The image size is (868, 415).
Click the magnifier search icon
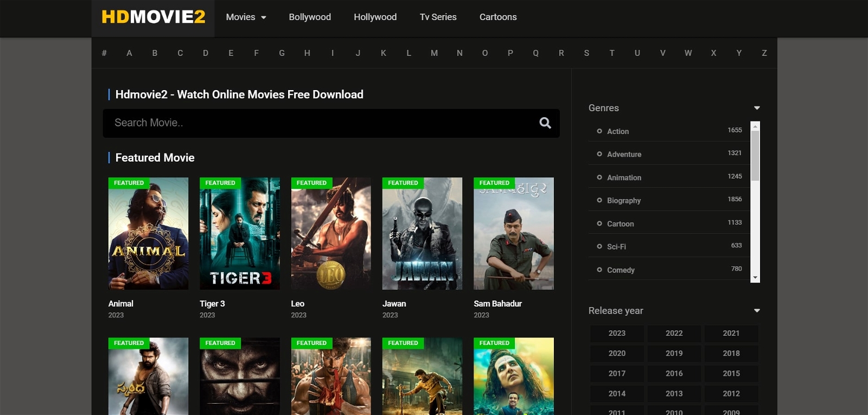545,123
